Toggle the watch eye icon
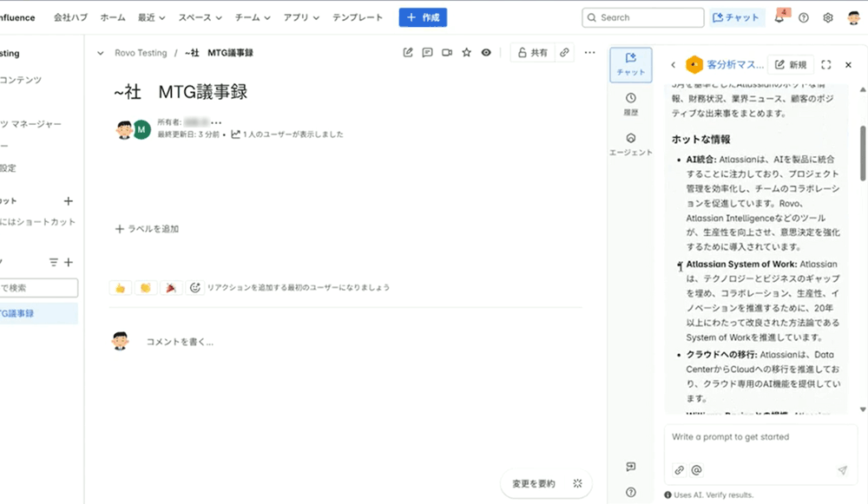The width and height of the screenshot is (868, 504). click(486, 53)
